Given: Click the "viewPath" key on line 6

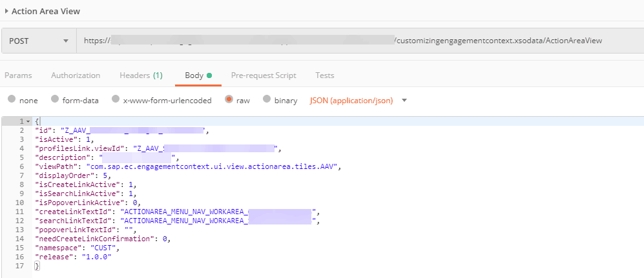Looking at the screenshot, I should click(x=57, y=166).
